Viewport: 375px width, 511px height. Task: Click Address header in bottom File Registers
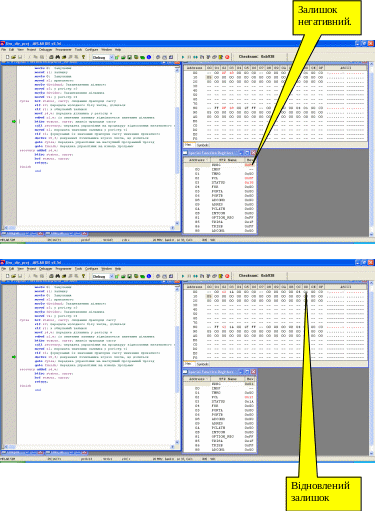(x=195, y=287)
